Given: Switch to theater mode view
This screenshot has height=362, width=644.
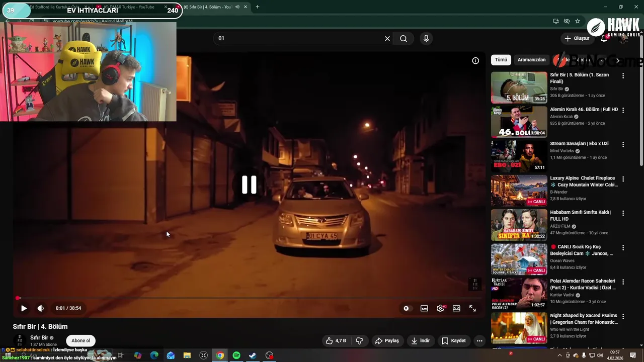Looking at the screenshot, I should pos(456,308).
